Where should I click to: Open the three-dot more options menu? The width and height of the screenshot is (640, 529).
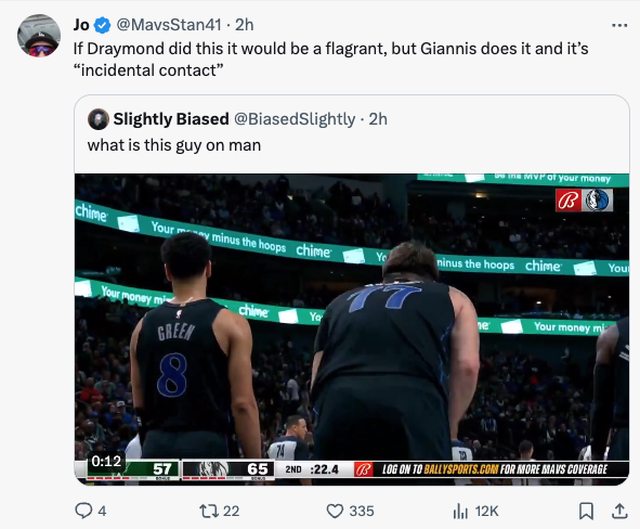click(x=620, y=24)
